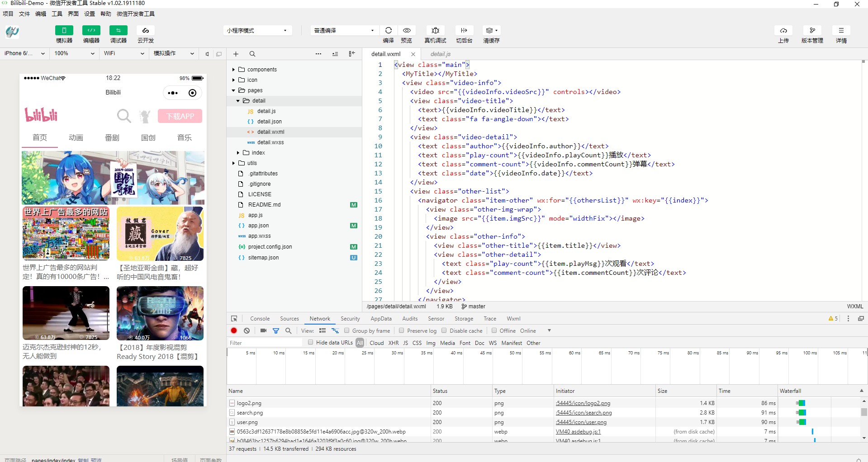Image resolution: width=868 pixels, height=462 pixels.
Task: Open the 模拟操作 dropdown
Action: click(x=174, y=53)
